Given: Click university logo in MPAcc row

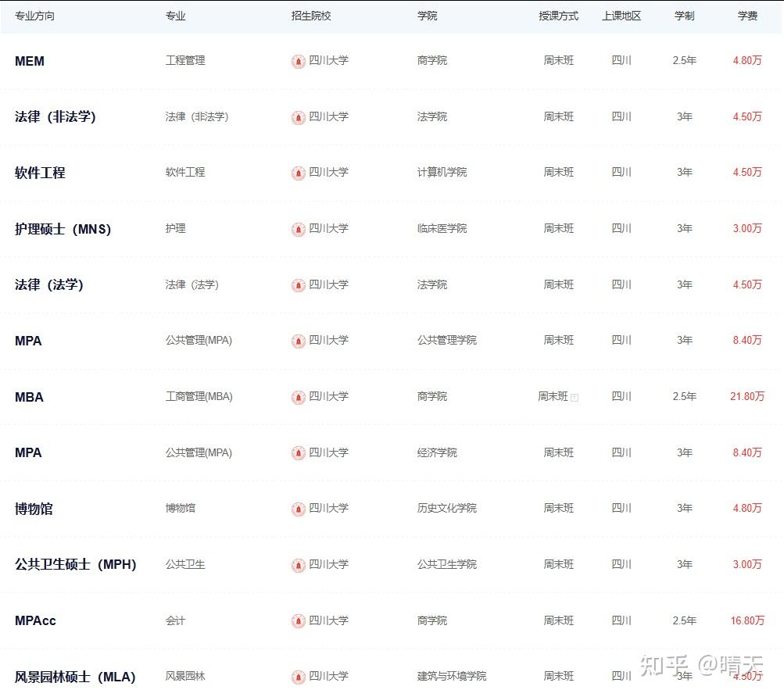Looking at the screenshot, I should click(299, 621).
